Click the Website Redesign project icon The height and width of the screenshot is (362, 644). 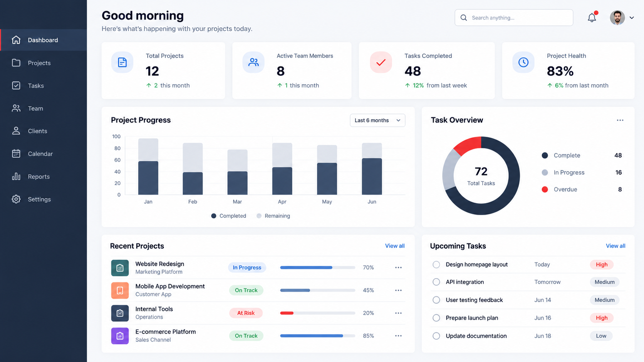click(x=120, y=268)
